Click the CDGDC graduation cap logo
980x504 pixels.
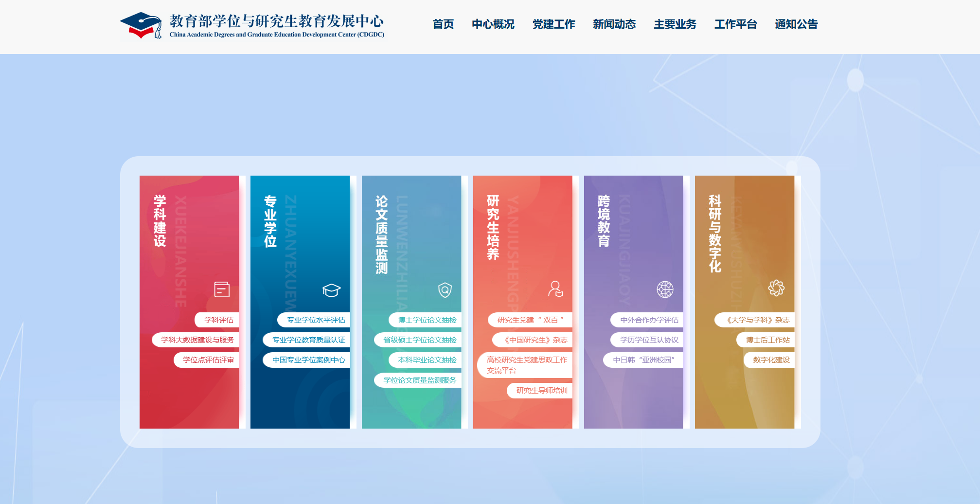coord(141,25)
